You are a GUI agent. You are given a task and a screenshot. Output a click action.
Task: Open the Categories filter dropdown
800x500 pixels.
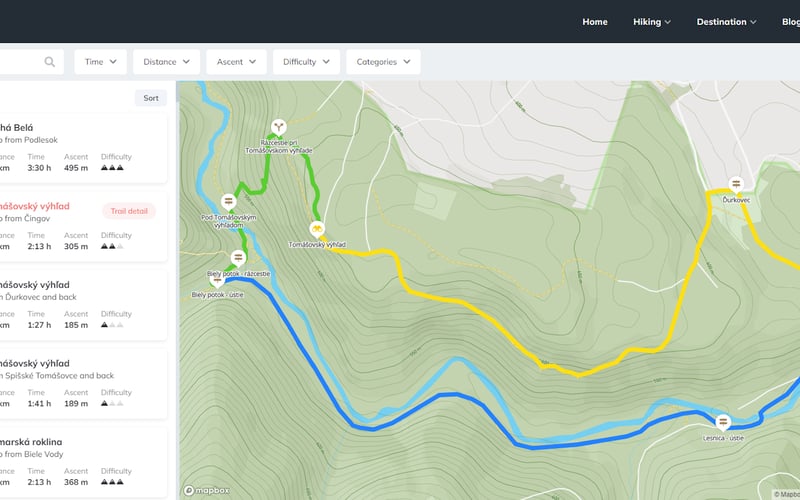[383, 62]
